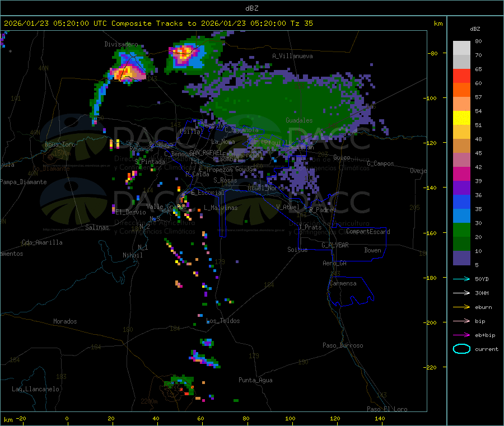Click the 'Paso_El_Loro' map label
The height and width of the screenshot is (426, 504).
click(x=387, y=409)
